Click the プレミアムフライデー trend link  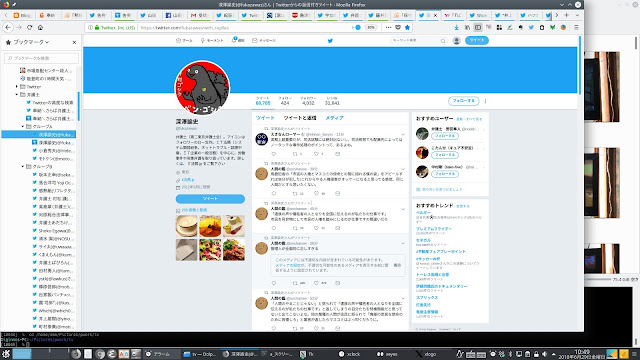tap(434, 229)
